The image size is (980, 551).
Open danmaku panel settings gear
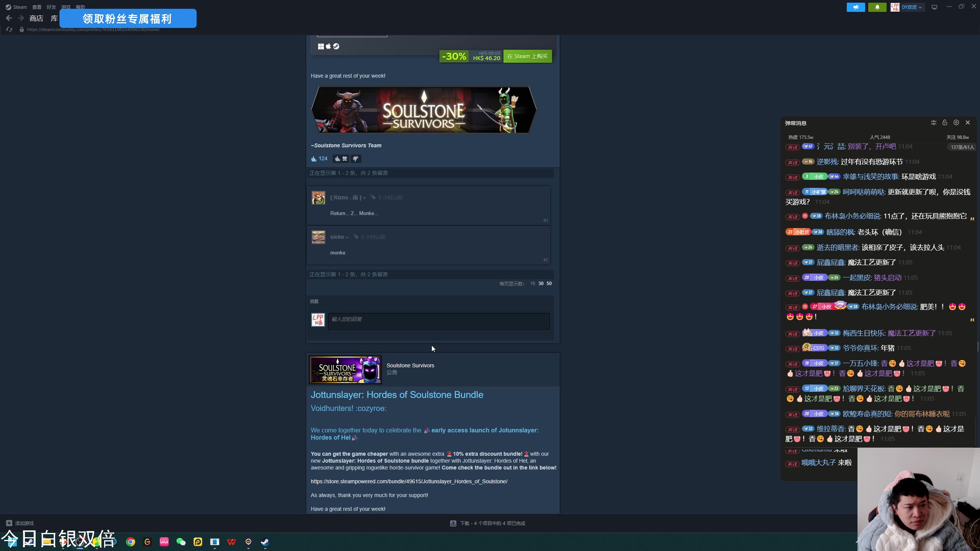[x=956, y=123]
